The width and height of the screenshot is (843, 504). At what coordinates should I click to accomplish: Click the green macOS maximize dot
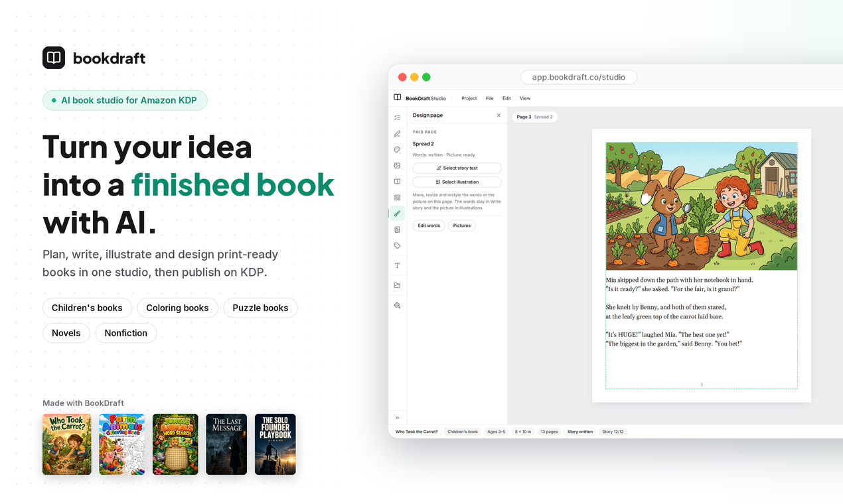pyautogui.click(x=426, y=77)
